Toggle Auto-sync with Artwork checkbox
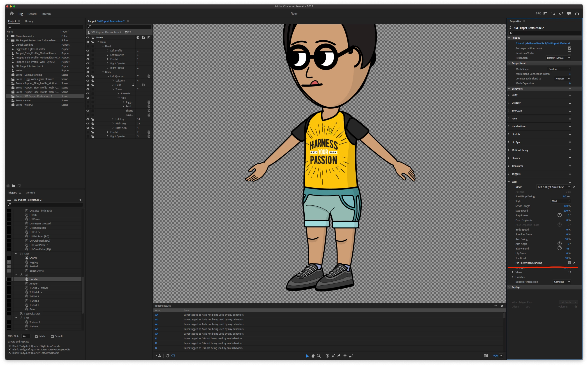 [x=569, y=48]
